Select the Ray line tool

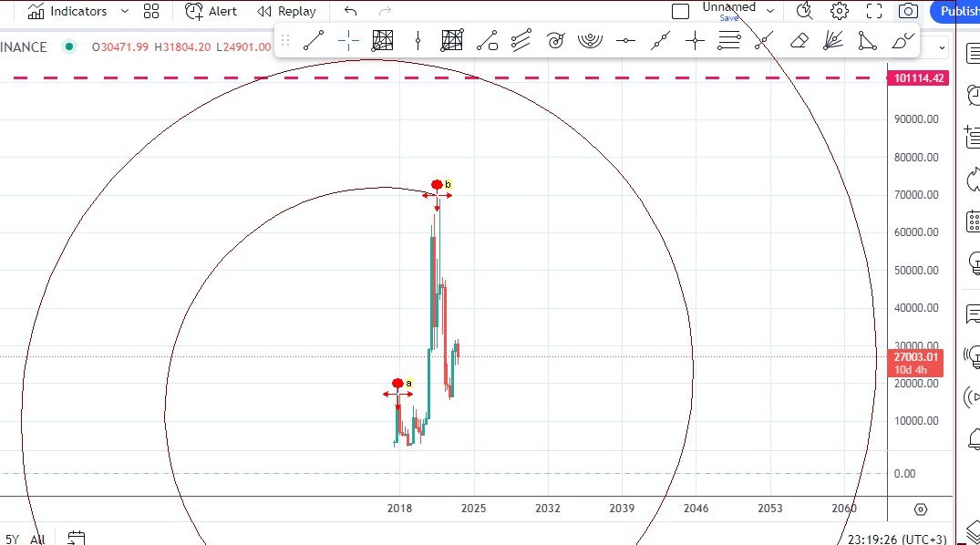pos(764,41)
